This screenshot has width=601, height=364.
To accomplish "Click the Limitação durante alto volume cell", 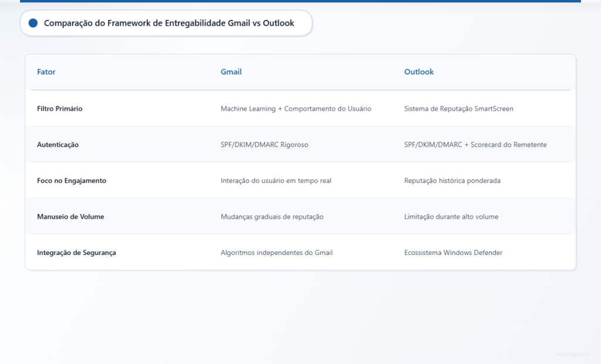I will [x=451, y=216].
